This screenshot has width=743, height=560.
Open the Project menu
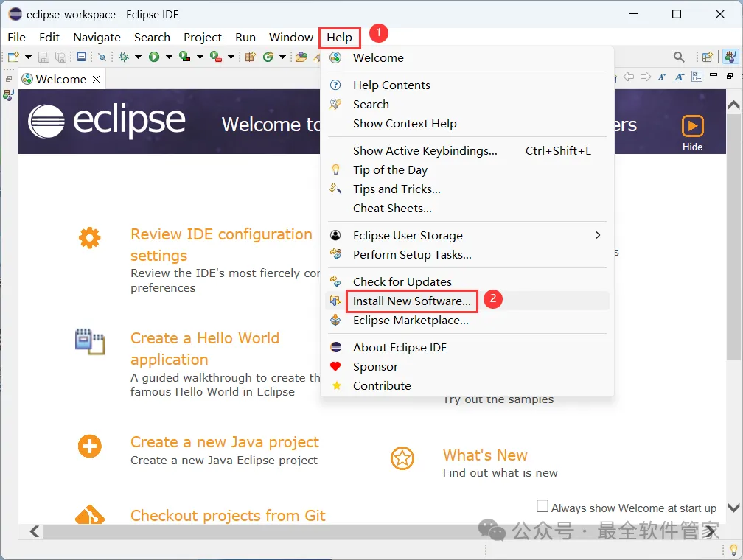click(202, 37)
